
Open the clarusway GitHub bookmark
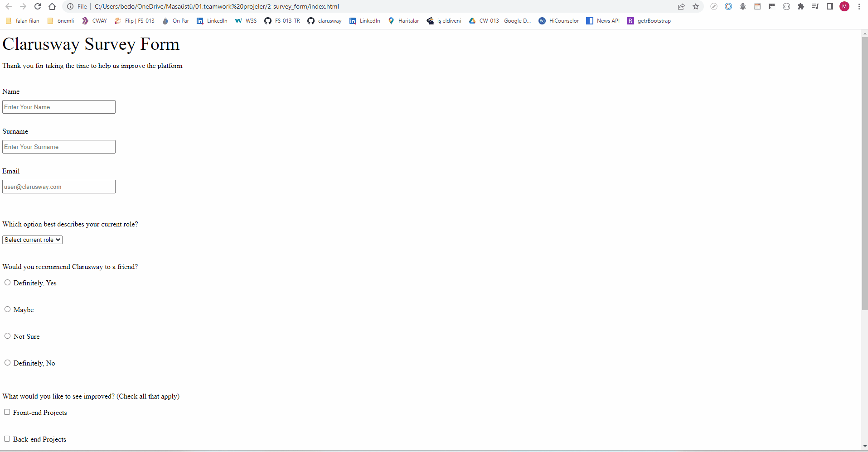pos(324,21)
